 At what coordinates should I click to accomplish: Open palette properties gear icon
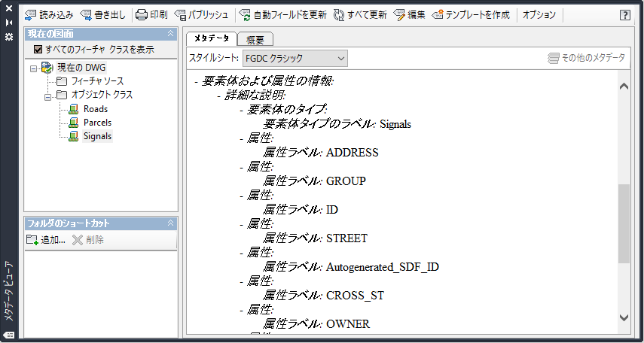tap(9, 37)
